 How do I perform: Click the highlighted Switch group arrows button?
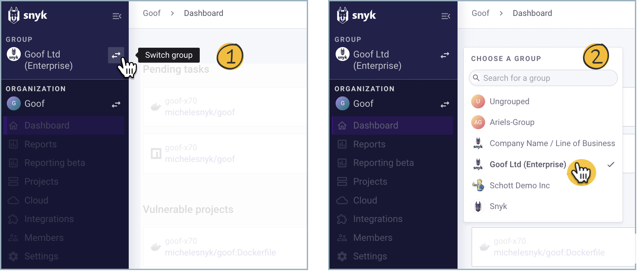click(116, 55)
